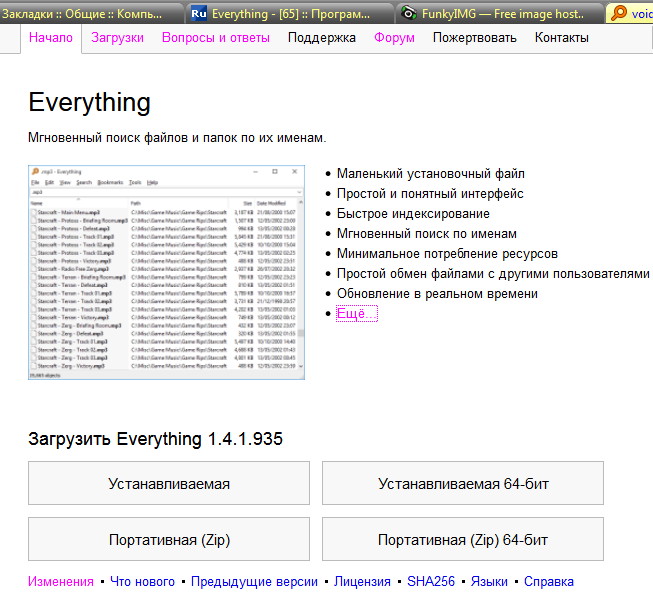Open the Контакты page
The width and height of the screenshot is (653, 610).
point(561,37)
